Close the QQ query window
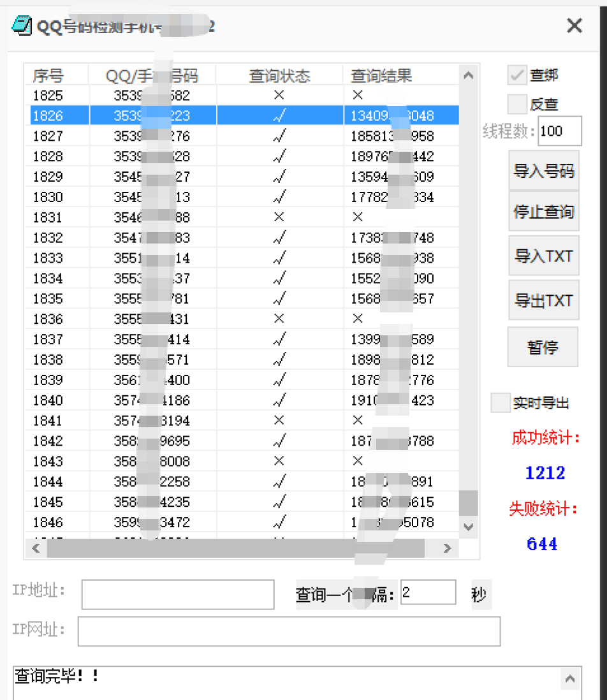 pos(574,26)
